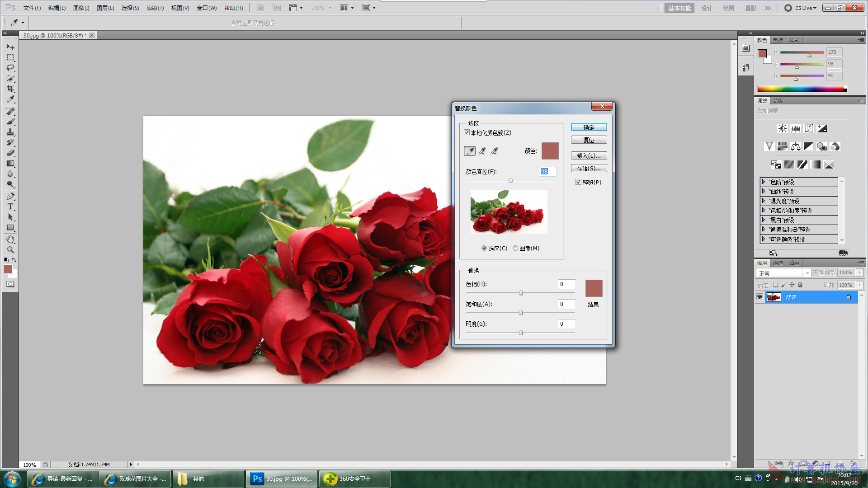Select 图像(M) radio button
The image size is (868, 488).
515,248
